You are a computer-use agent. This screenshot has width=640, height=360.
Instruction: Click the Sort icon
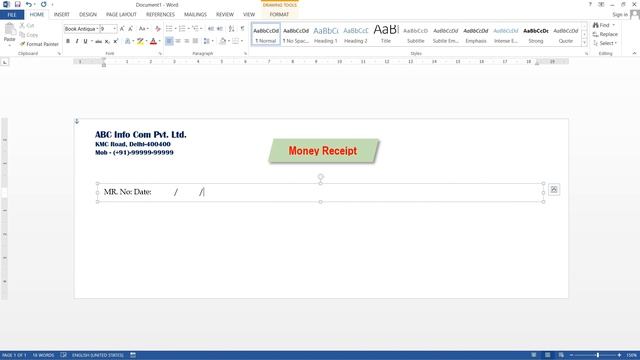coord(231,29)
